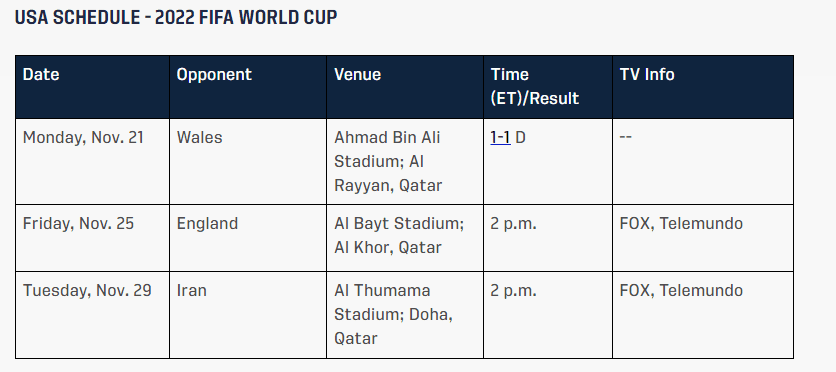Select the Date column header

pos(92,87)
